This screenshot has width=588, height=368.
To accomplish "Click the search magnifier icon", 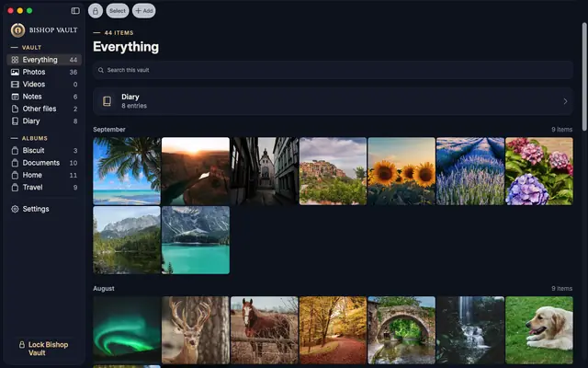I will click(x=101, y=70).
